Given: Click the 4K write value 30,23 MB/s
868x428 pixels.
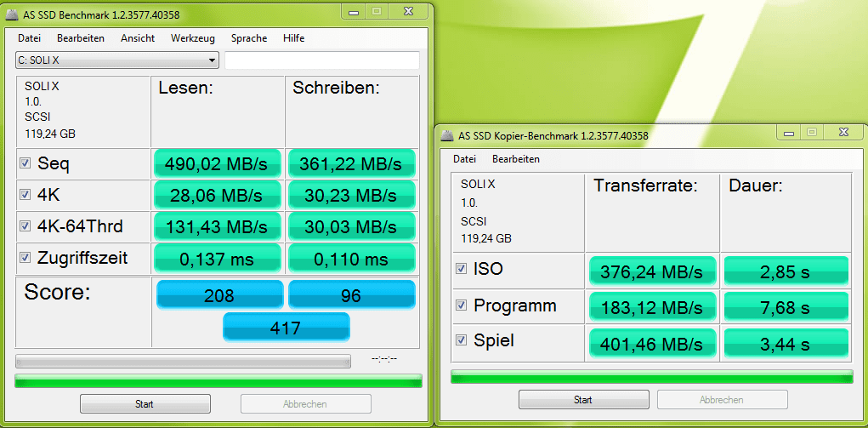Looking at the screenshot, I should [x=350, y=195].
